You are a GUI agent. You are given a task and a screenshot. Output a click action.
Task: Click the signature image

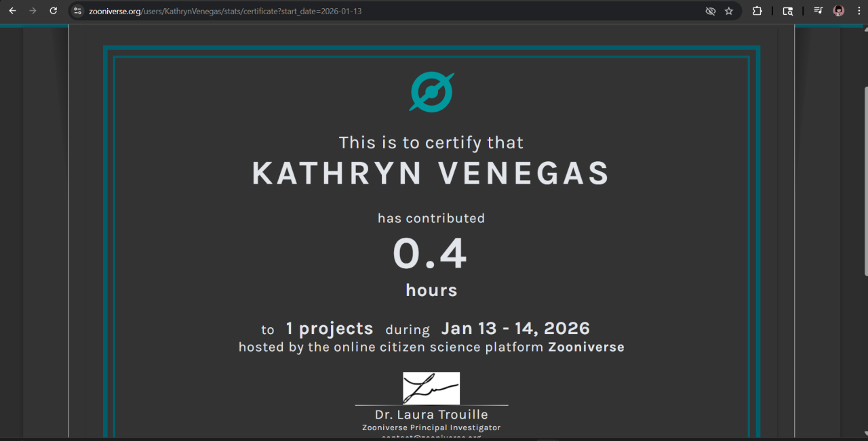pyautogui.click(x=431, y=388)
